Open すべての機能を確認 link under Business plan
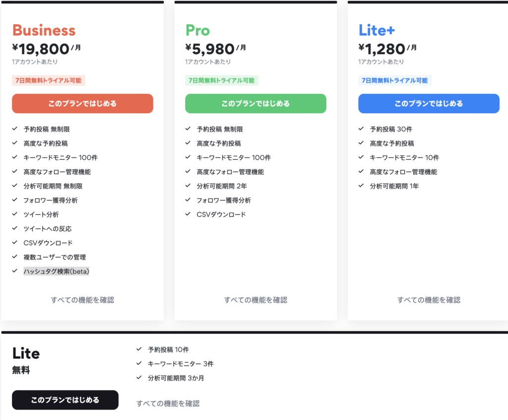This screenshot has width=508, height=420. click(x=82, y=300)
